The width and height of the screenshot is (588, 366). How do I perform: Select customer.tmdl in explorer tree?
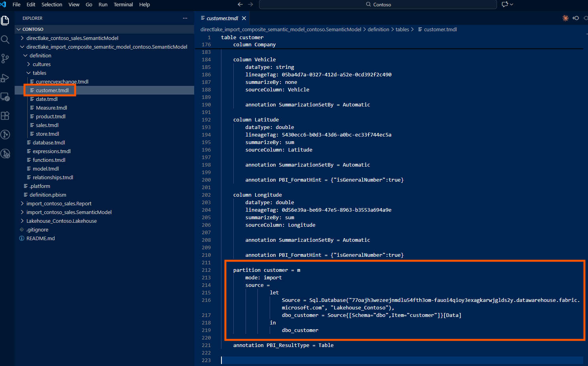104,90
